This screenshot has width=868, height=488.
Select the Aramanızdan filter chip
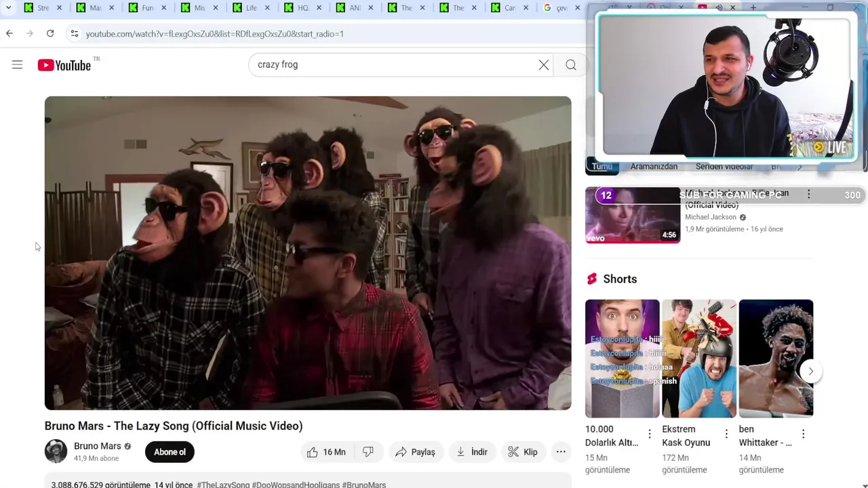[x=654, y=167]
